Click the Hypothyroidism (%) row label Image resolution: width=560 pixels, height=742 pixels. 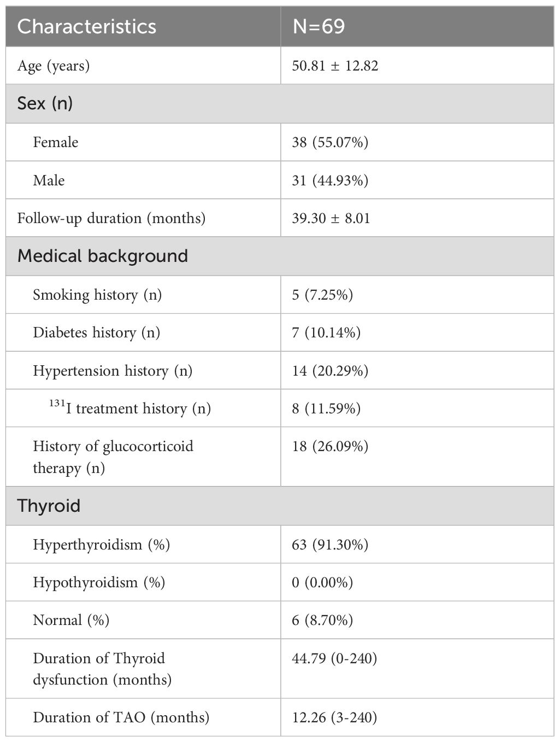[x=99, y=582]
